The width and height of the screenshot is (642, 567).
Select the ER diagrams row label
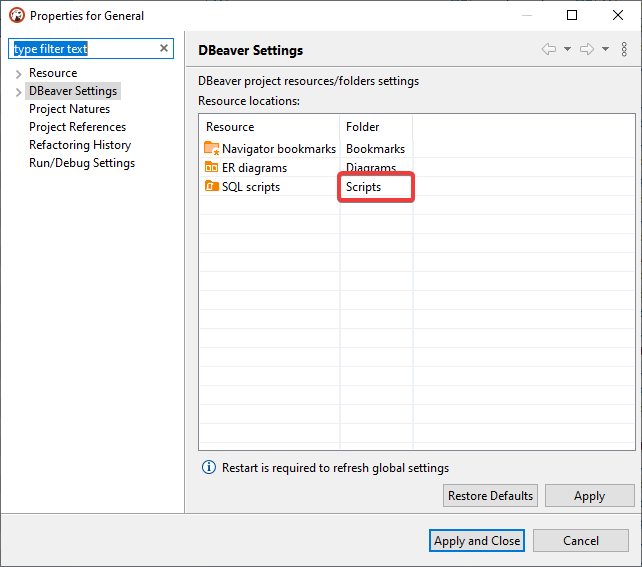tap(254, 168)
